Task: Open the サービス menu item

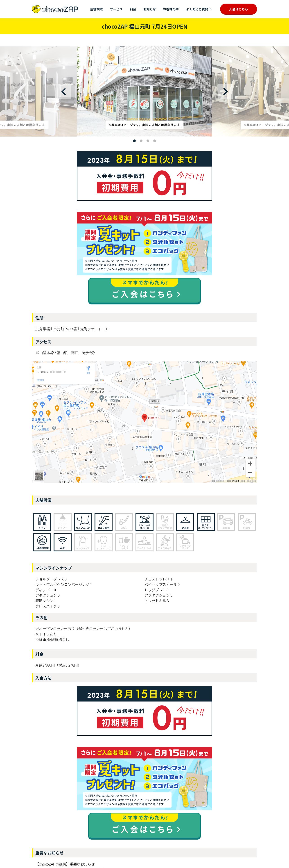Action: pos(116,9)
